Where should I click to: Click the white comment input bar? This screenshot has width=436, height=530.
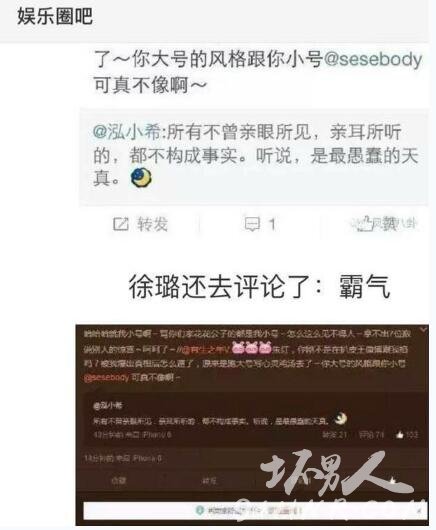coord(255,510)
